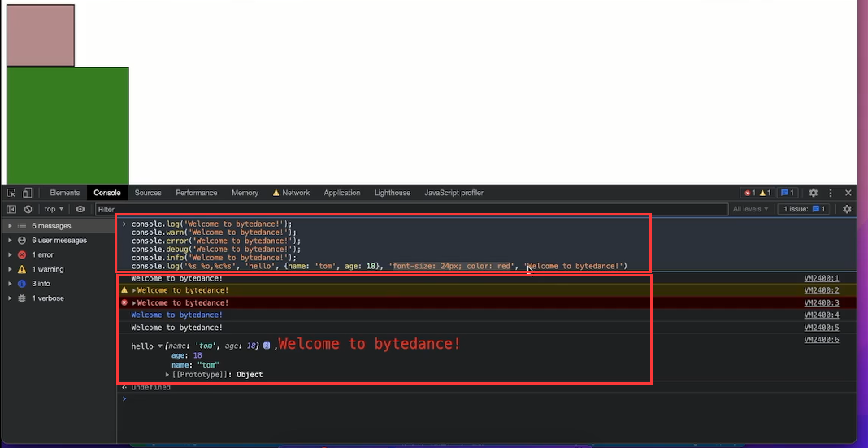Image resolution: width=868 pixels, height=448 pixels.
Task: Click the yellow warning icon on the warn row
Action: pyautogui.click(x=124, y=290)
